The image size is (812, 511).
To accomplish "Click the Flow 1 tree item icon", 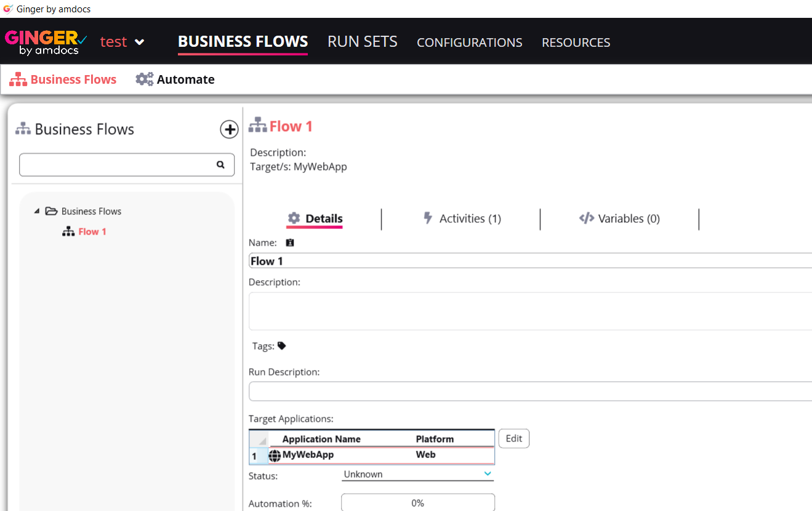I will point(68,232).
